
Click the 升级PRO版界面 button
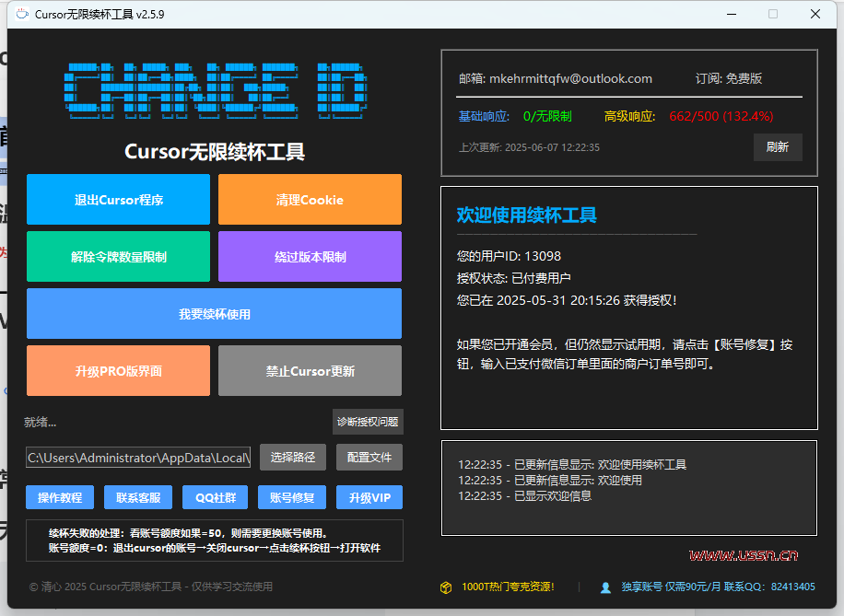[x=119, y=371]
